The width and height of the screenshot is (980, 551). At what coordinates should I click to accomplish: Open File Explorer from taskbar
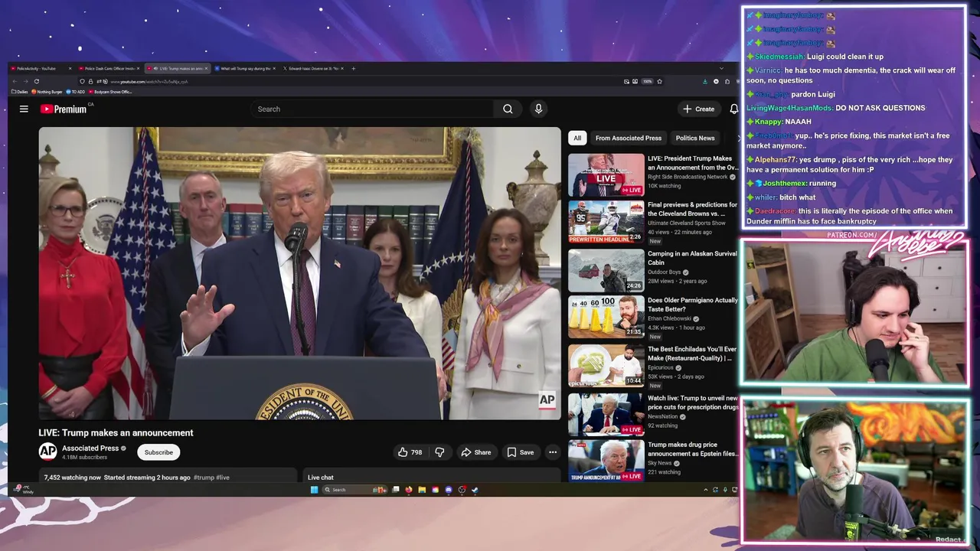422,490
